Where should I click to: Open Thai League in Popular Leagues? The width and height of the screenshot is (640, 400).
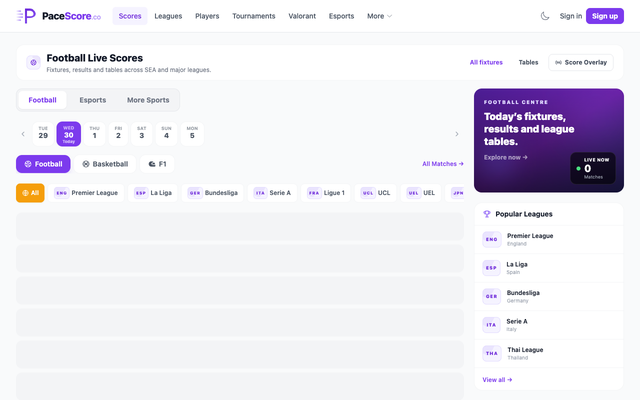pos(549,353)
